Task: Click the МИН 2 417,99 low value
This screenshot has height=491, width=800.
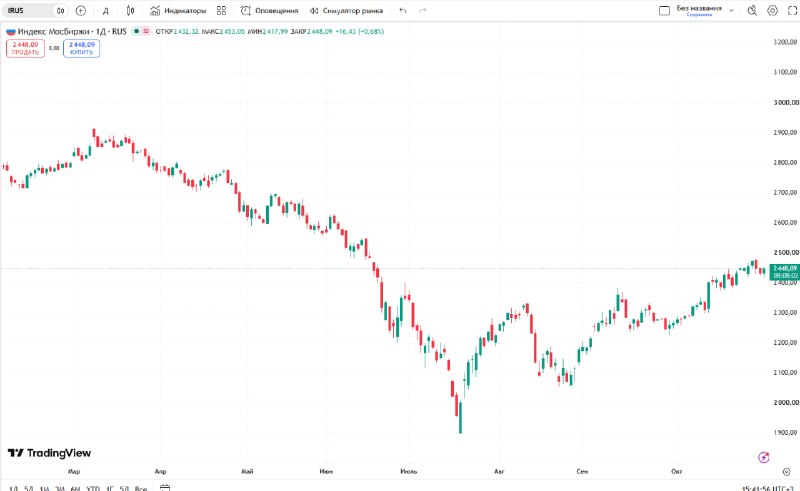Action: tap(268, 32)
